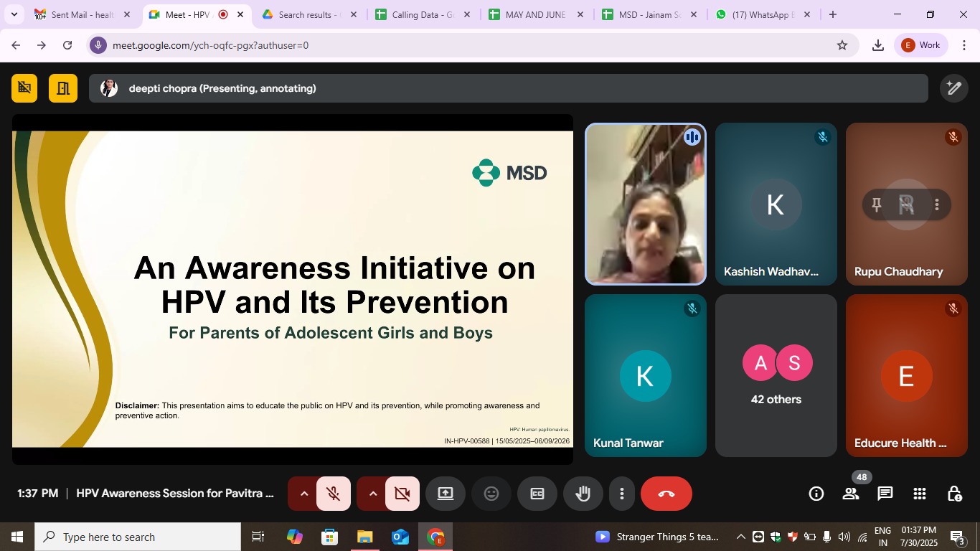Open the in-call chat panel

click(885, 494)
